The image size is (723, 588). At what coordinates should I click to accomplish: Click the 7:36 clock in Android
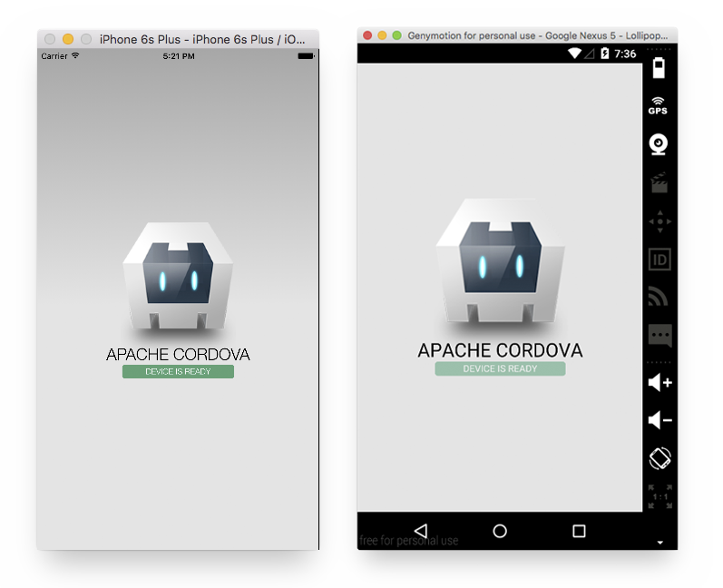625,54
